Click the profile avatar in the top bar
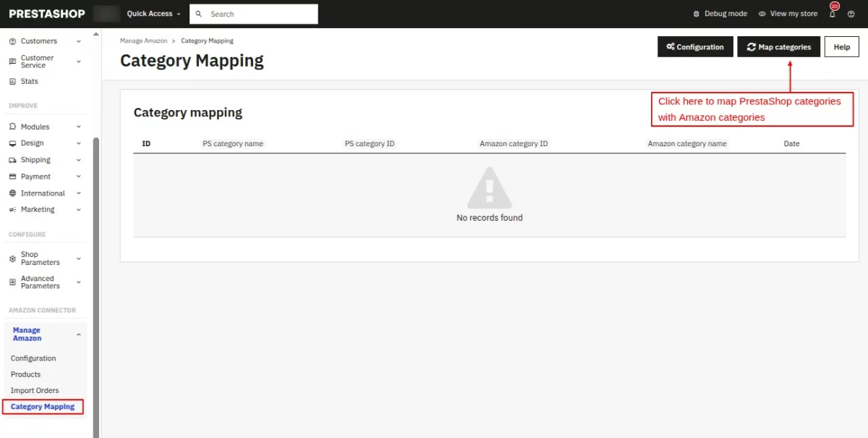The height and width of the screenshot is (438, 868). [x=851, y=13]
